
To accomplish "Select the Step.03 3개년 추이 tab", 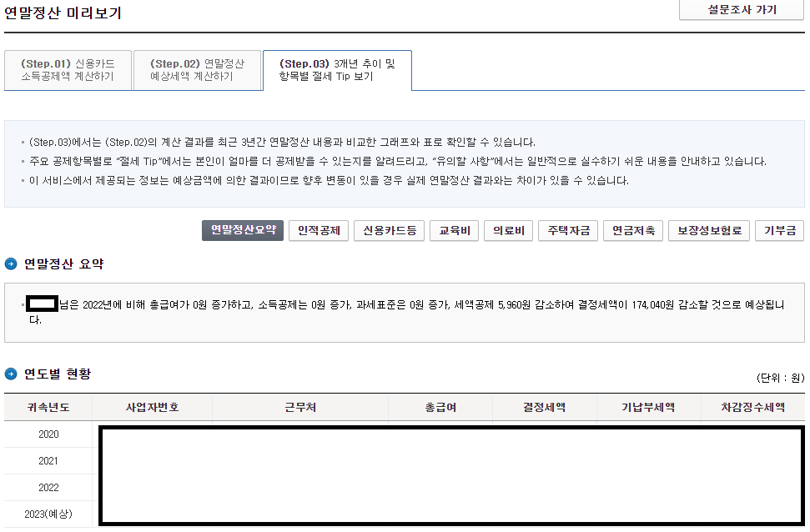I will click(337, 68).
